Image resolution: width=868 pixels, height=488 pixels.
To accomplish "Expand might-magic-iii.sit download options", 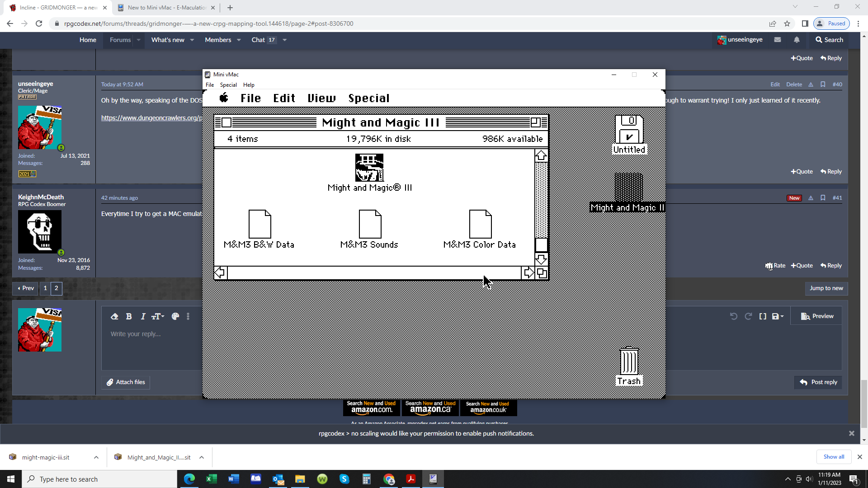I will pyautogui.click(x=96, y=457).
